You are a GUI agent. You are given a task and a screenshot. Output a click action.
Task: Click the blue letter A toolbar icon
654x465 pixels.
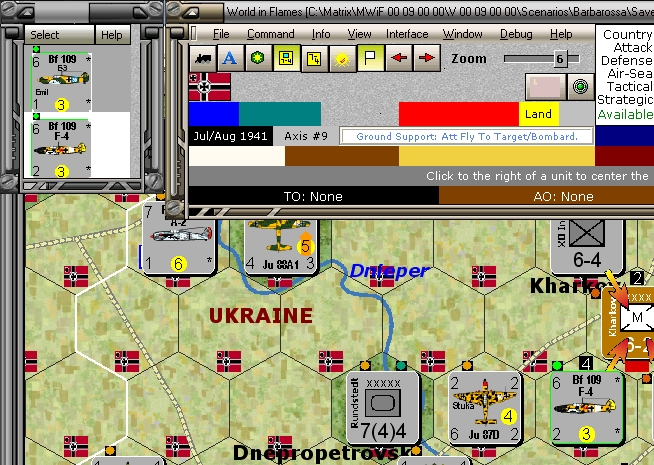[230, 58]
